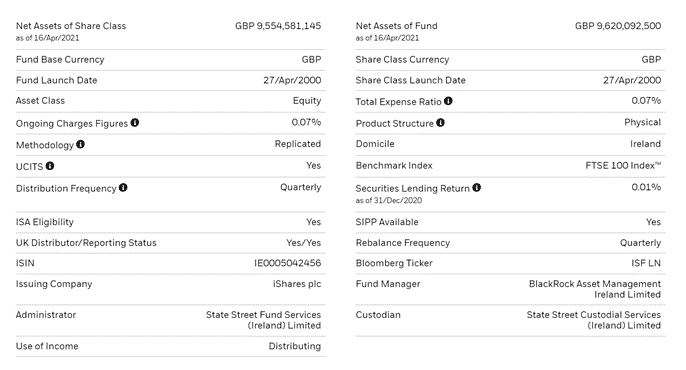Open the Product Structure info icon
Image resolution: width=686 pixels, height=370 pixels.
pyautogui.click(x=441, y=123)
